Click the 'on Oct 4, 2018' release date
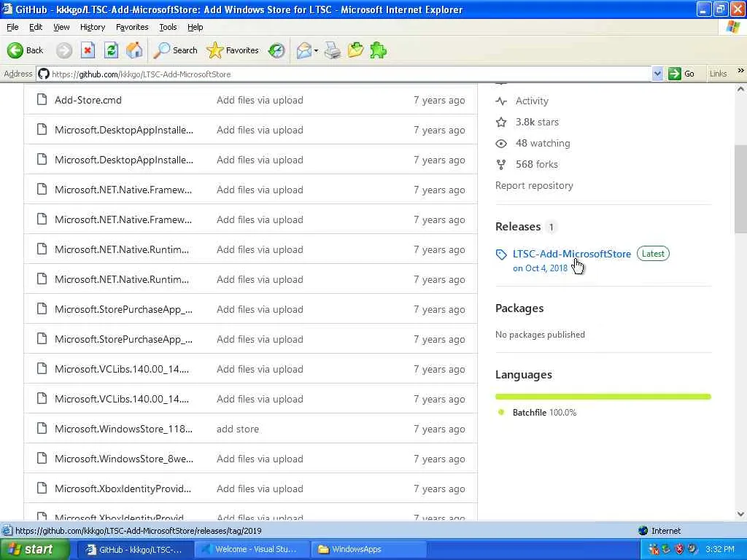The width and height of the screenshot is (747, 560). point(541,268)
